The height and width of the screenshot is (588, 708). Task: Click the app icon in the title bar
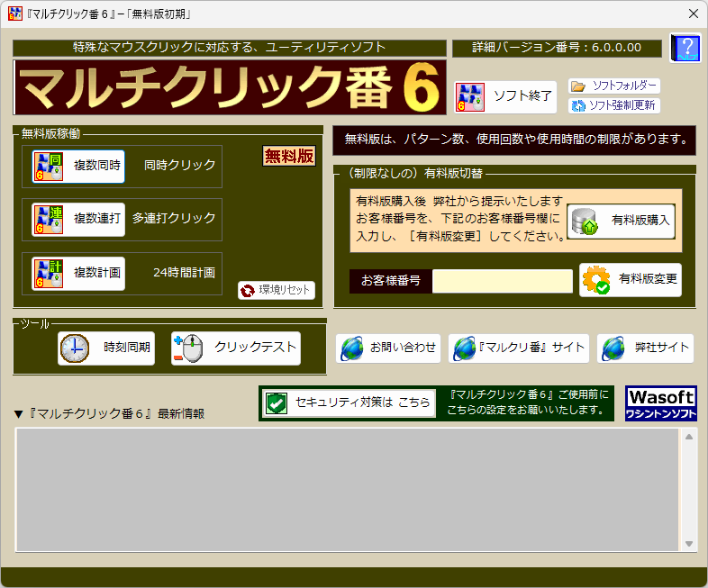point(15,14)
